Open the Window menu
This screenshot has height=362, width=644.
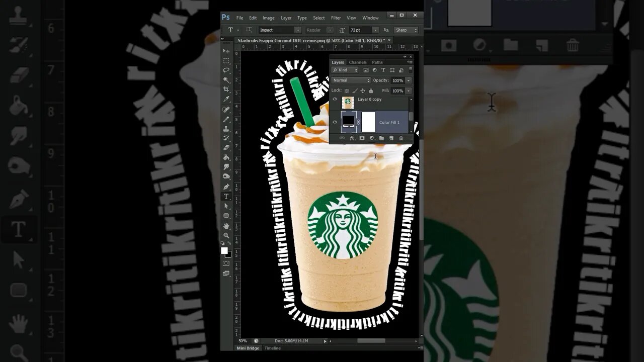point(370,18)
